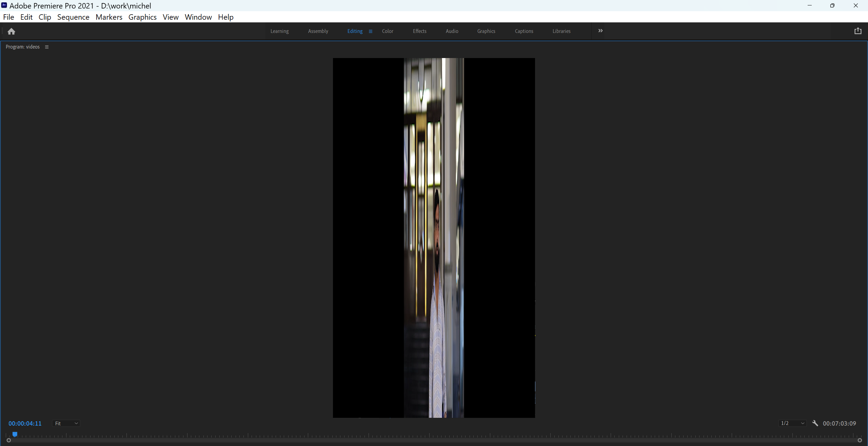Viewport: 868px width, 446px height.
Task: Switch to the Effects workspace
Action: [x=419, y=31]
